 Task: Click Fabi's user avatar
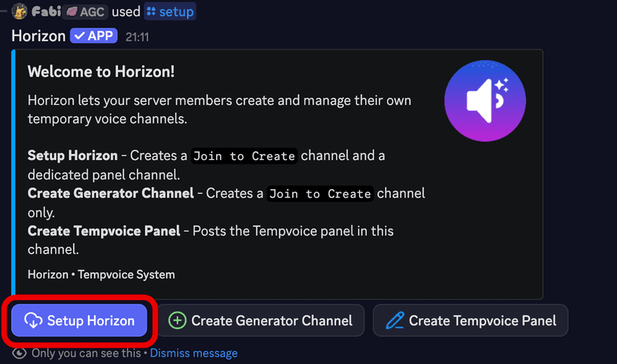click(19, 11)
